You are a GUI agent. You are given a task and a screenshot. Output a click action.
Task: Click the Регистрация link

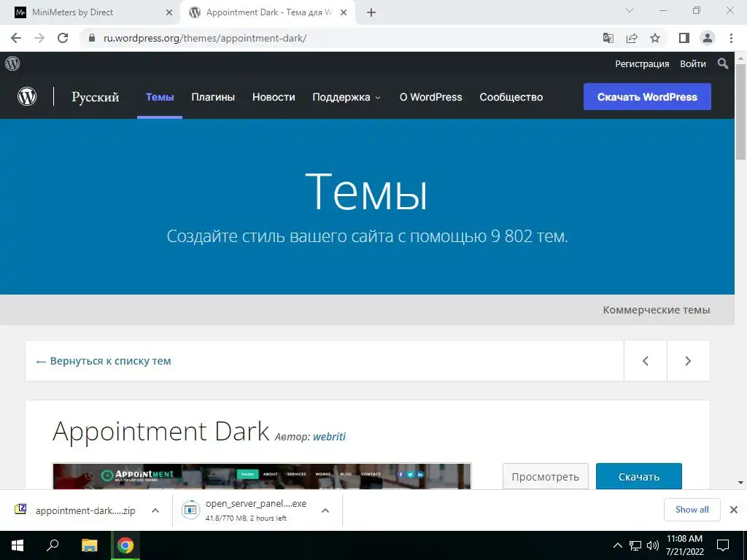642,64
